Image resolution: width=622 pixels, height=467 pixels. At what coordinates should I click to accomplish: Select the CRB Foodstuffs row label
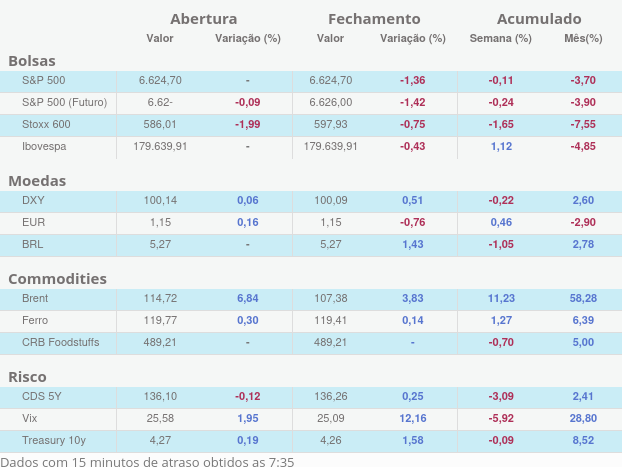pyautogui.click(x=60, y=342)
